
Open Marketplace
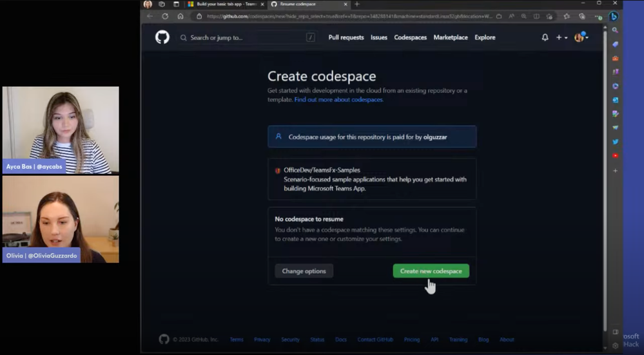pos(451,37)
